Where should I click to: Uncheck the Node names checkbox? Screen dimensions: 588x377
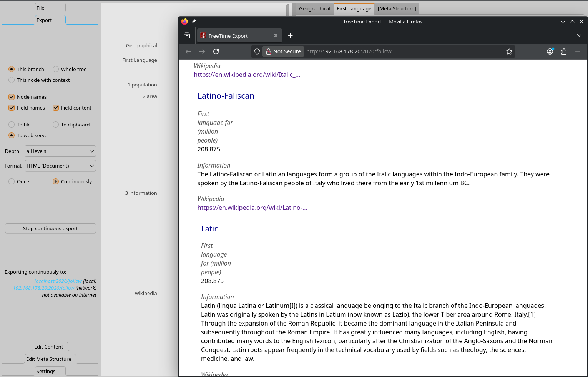12,97
